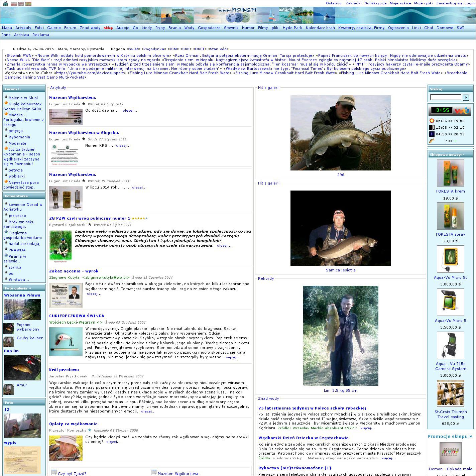Rate article using the star rating
This screenshot has height=476, width=476.
140,219
